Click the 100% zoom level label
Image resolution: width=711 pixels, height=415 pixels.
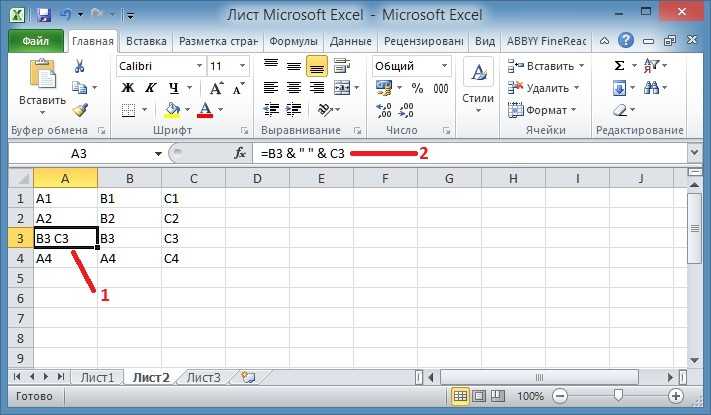click(530, 396)
